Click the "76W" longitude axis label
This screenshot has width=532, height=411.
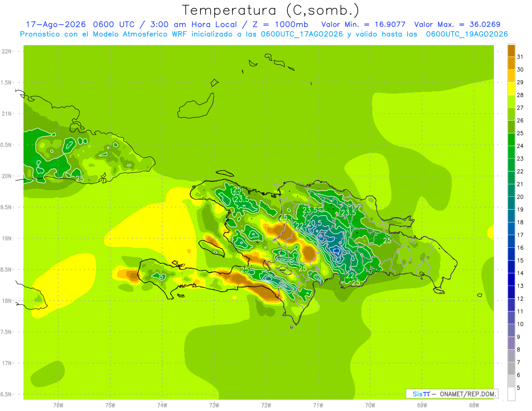point(58,405)
